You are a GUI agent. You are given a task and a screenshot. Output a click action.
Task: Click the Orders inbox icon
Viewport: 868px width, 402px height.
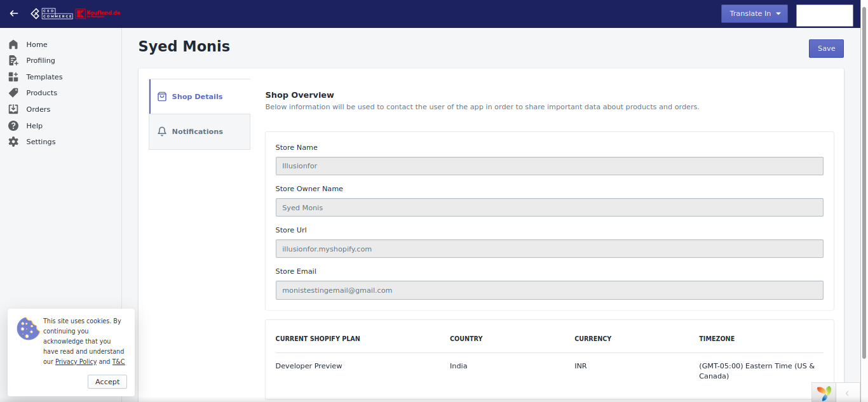(13, 109)
